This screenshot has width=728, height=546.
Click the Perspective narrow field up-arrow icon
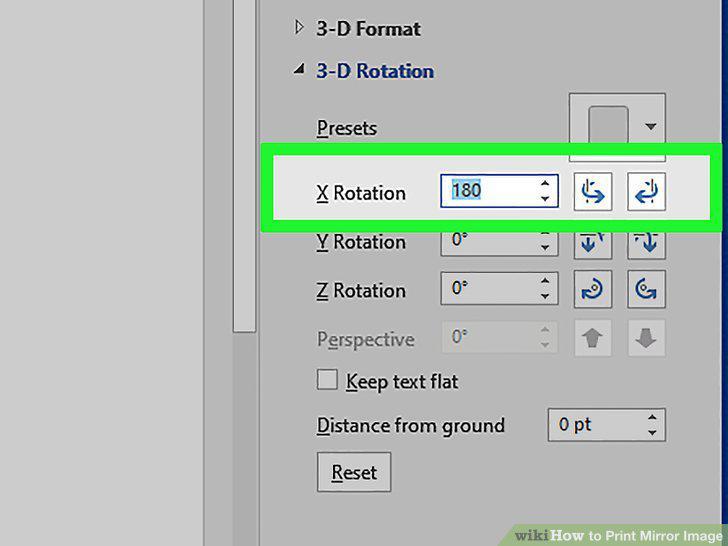592,338
